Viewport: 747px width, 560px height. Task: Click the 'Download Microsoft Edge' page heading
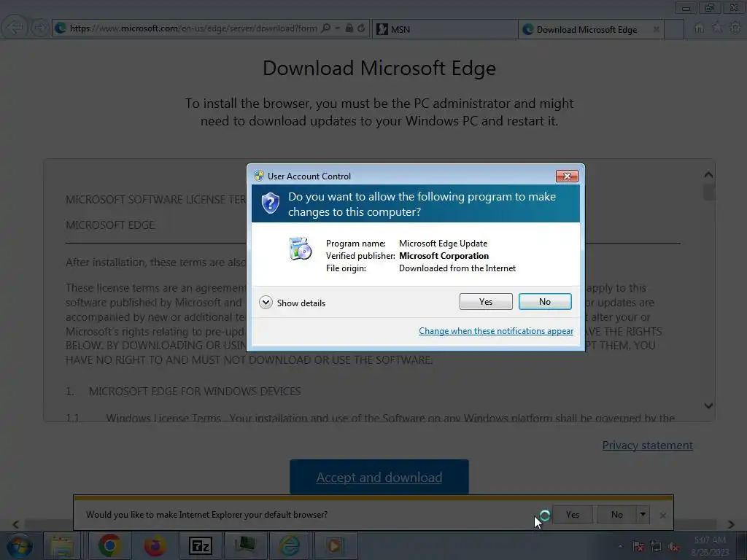point(379,68)
